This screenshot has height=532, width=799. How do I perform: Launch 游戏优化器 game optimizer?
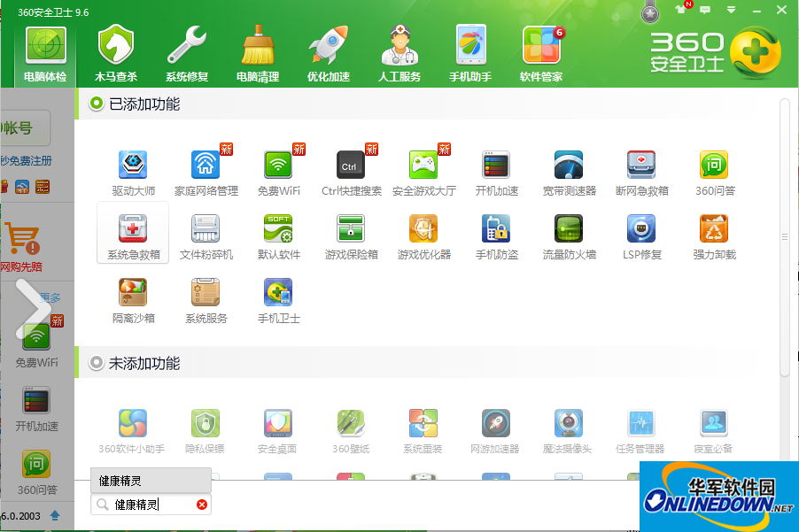424,237
